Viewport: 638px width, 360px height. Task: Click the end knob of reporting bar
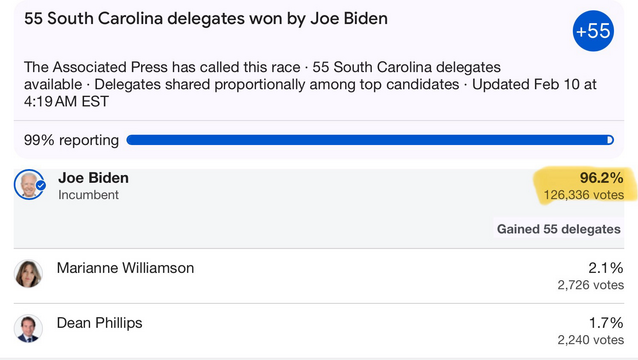(610, 140)
